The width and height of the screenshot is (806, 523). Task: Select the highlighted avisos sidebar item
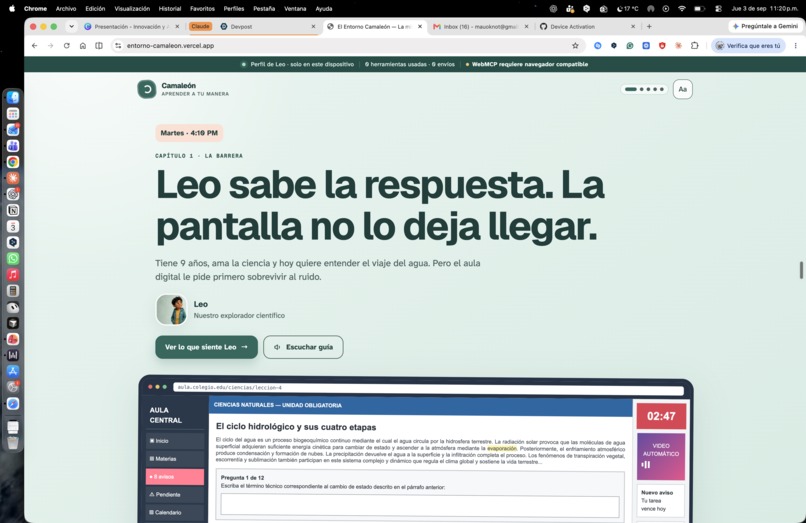pos(175,477)
